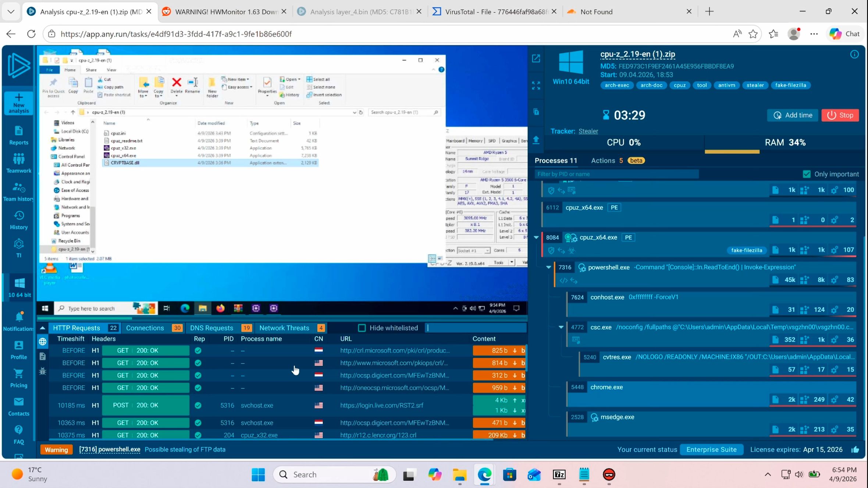Collapse the powershell.exe 7316 process node

tap(548, 267)
